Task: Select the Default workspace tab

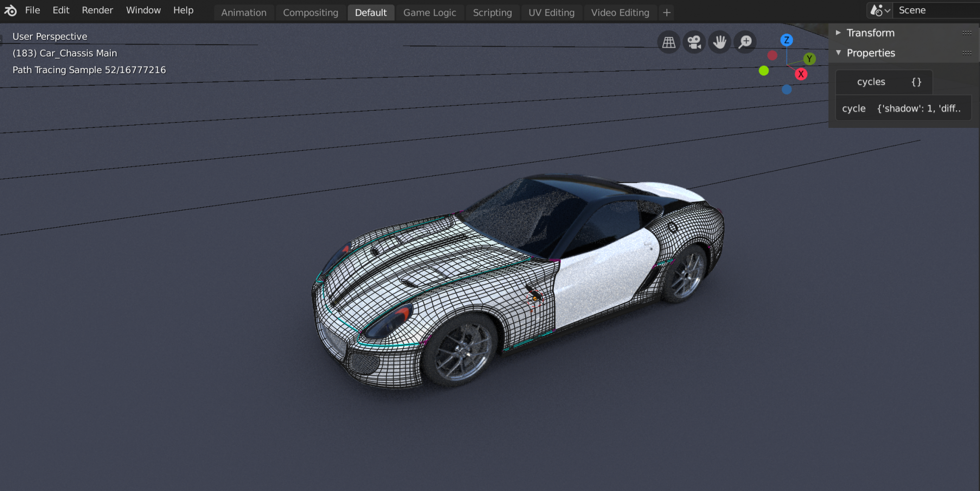Action: point(371,13)
